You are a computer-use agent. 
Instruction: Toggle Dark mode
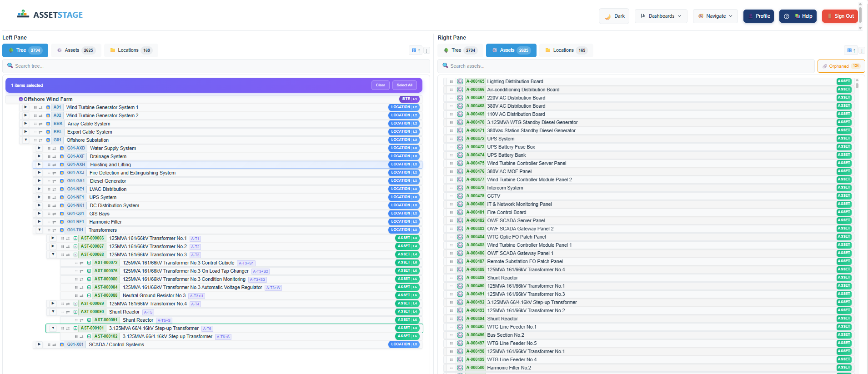click(614, 16)
